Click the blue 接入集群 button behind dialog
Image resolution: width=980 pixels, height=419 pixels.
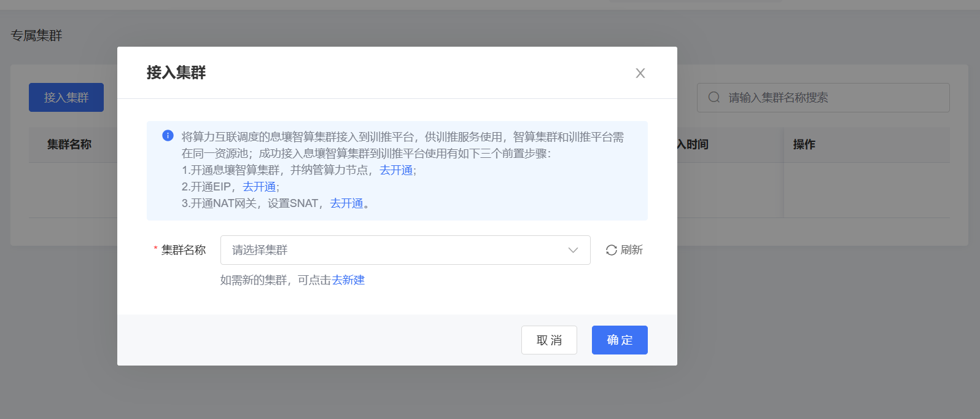click(x=66, y=98)
